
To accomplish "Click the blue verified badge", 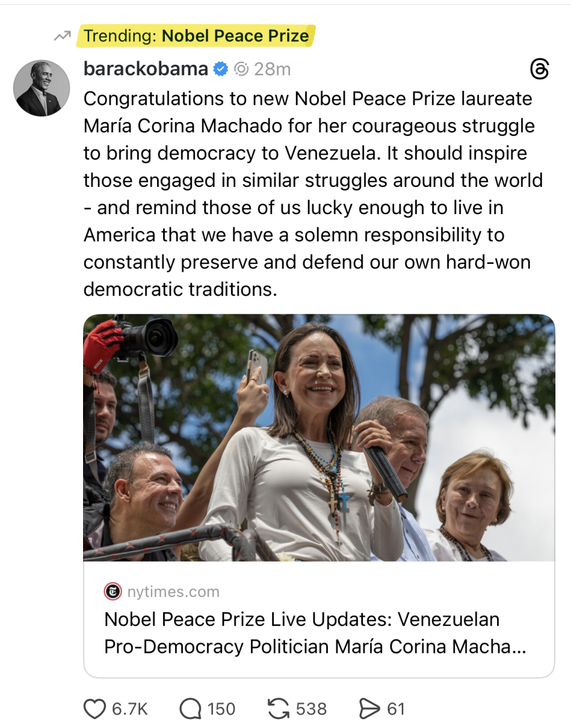I will pyautogui.click(x=221, y=70).
